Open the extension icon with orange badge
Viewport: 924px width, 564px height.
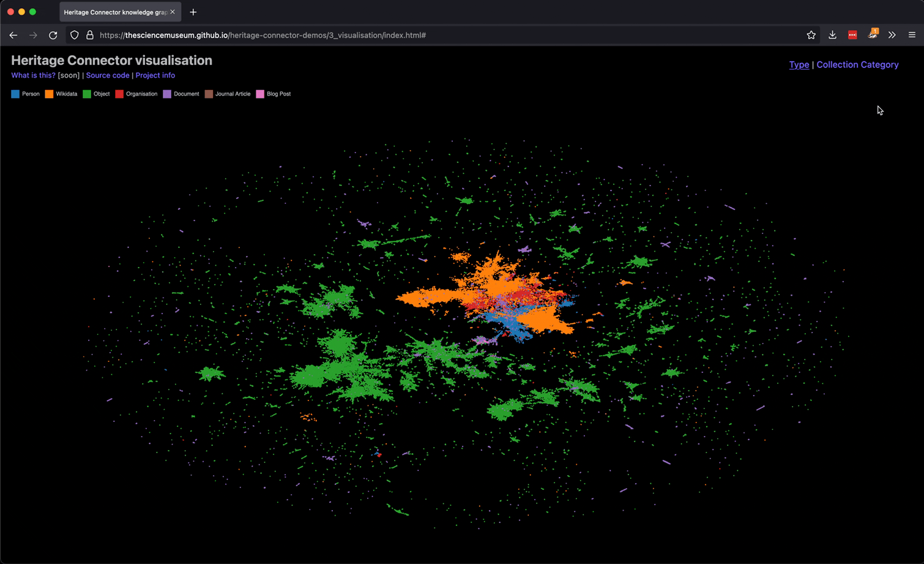[x=873, y=34]
